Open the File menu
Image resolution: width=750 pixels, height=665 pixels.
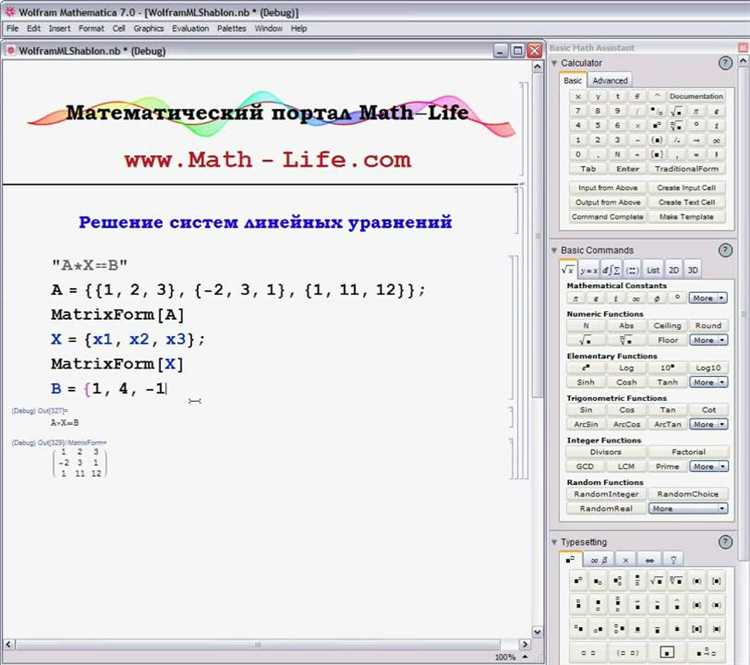[12, 28]
